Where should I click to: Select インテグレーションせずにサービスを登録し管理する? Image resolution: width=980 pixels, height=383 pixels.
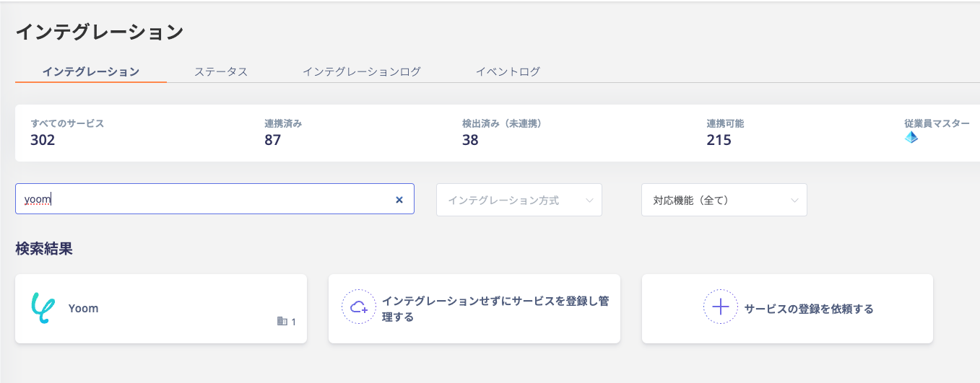click(474, 309)
